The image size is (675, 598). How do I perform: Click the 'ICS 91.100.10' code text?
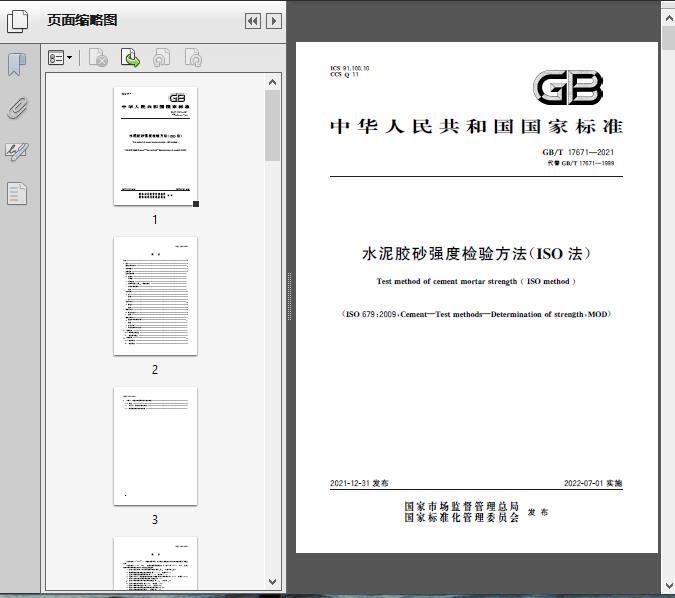point(350,68)
